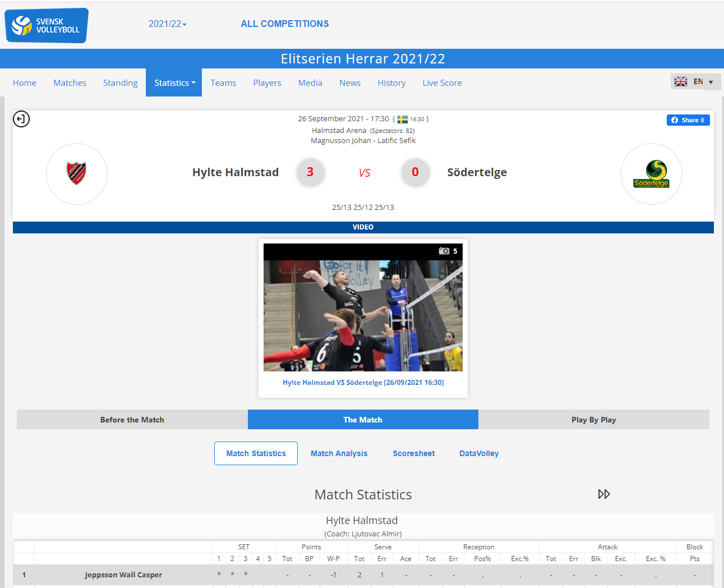The height and width of the screenshot is (588, 724).
Task: Click the Attack column header
Action: 607,547
